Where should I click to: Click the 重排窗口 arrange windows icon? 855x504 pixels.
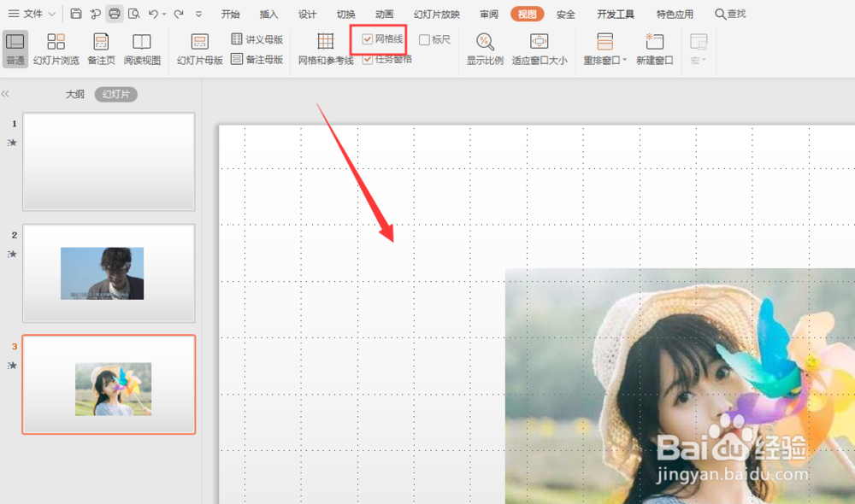click(604, 41)
